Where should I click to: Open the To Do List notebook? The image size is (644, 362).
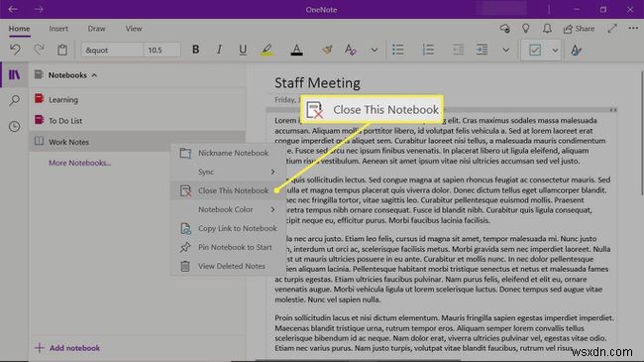[137, 120]
